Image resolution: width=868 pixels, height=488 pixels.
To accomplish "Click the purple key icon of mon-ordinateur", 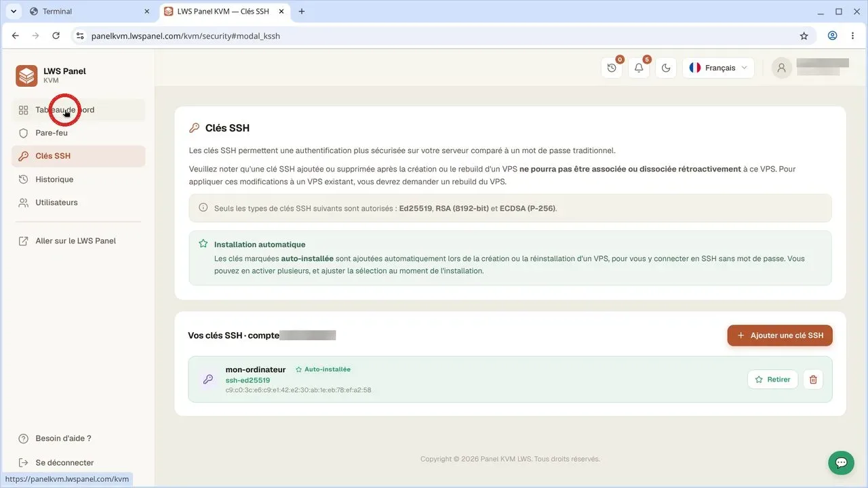I will [208, 380].
